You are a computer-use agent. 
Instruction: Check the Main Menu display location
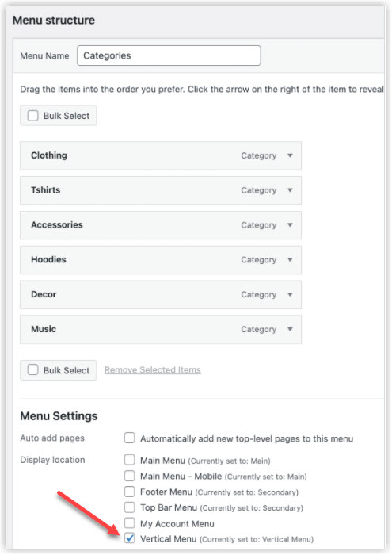[x=129, y=460]
